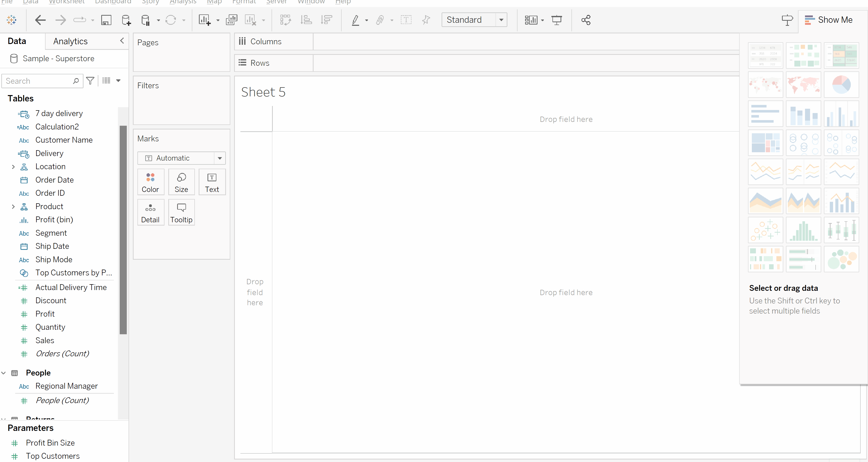Click the Share workbook icon

(586, 20)
